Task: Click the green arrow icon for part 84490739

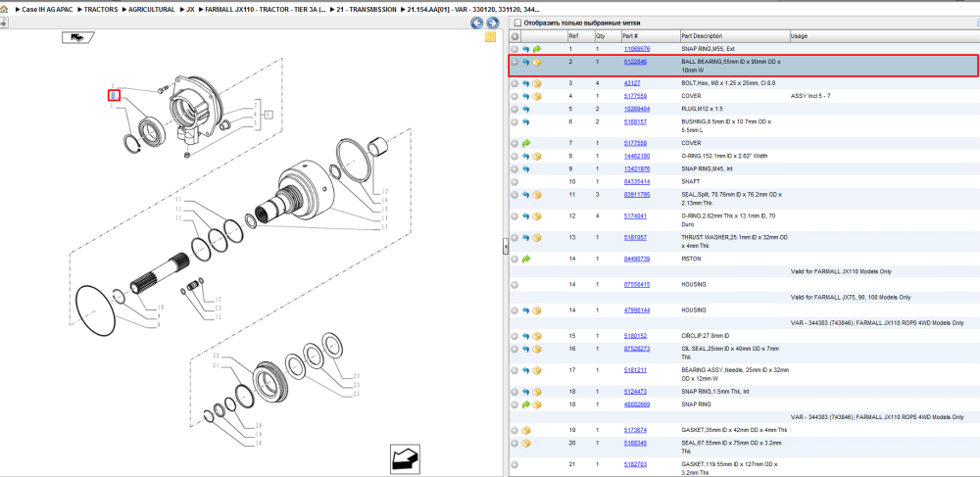Action: [x=526, y=259]
